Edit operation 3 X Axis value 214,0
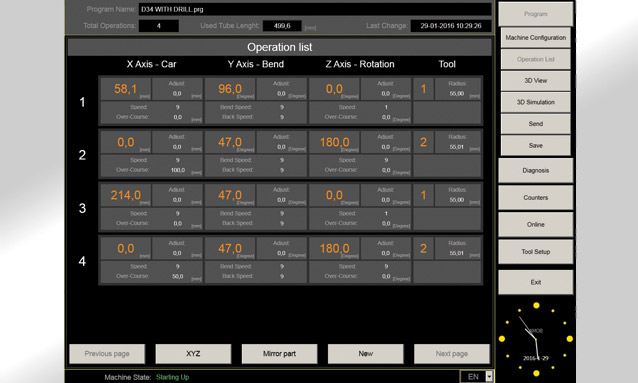Image resolution: width=638 pixels, height=383 pixels. pyautogui.click(x=126, y=195)
